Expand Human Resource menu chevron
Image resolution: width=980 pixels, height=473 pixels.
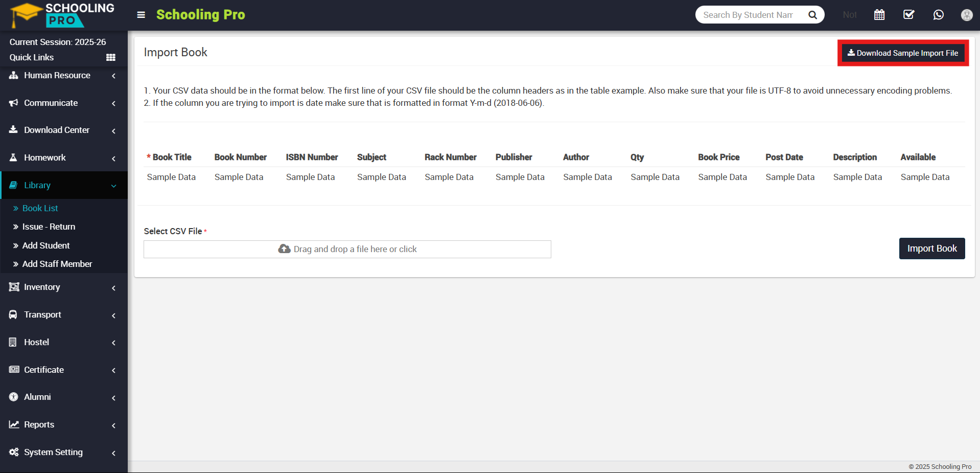(x=113, y=76)
